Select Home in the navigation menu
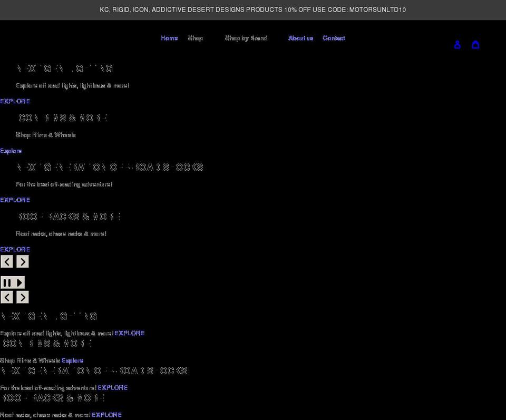Viewport: 506px width, 420px height. point(169,38)
